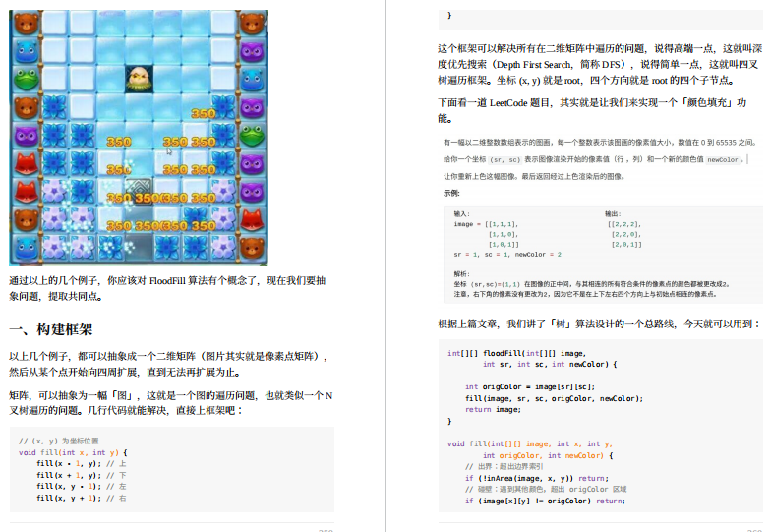Click the line starting "然后从某个点开始向四周扩展"
Viewport: 771px width, 532px height.
pos(125,372)
